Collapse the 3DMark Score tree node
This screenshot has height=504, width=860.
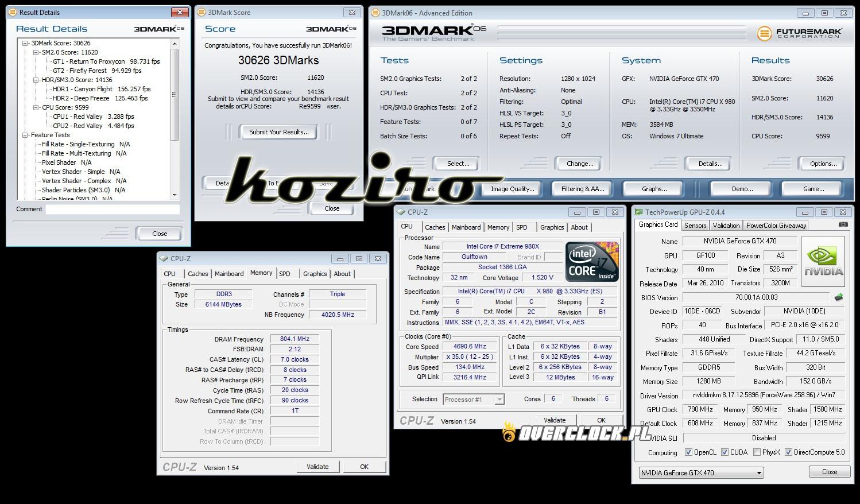[x=25, y=43]
